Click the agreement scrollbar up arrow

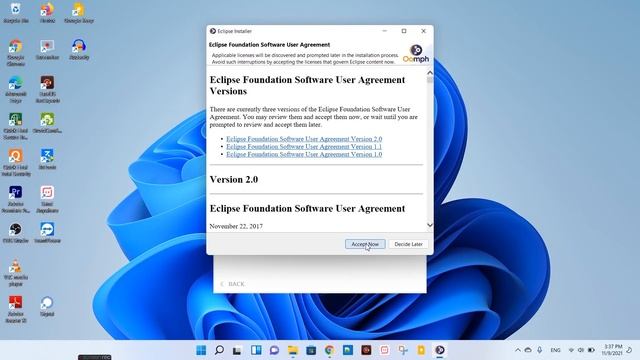(430, 73)
